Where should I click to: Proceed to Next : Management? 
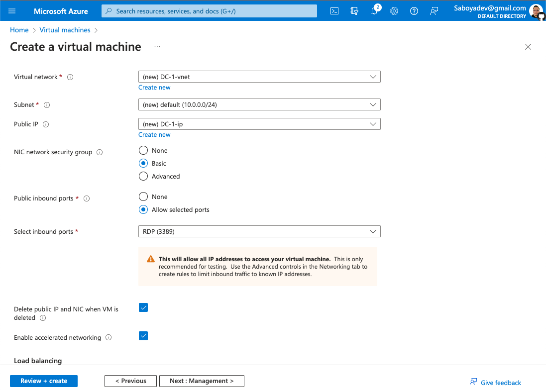coord(202,381)
